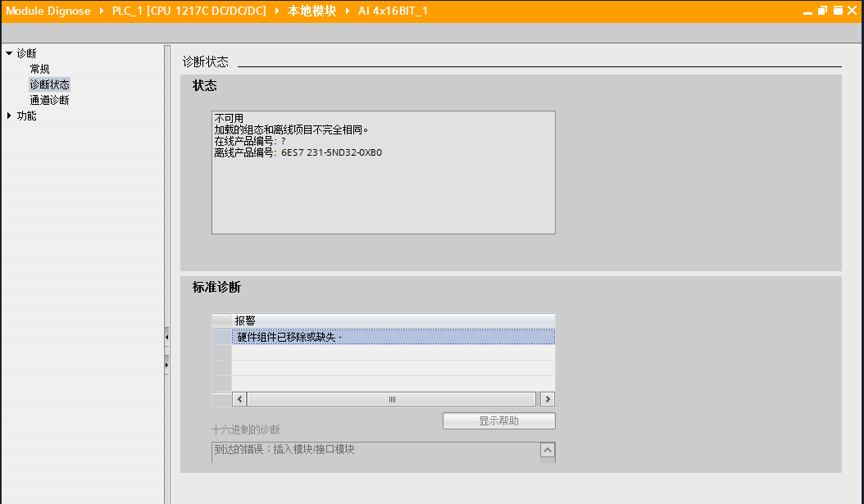Select alarm row 硬件组件已移除或缺失
Viewport: 864px width, 504px height.
tap(393, 337)
